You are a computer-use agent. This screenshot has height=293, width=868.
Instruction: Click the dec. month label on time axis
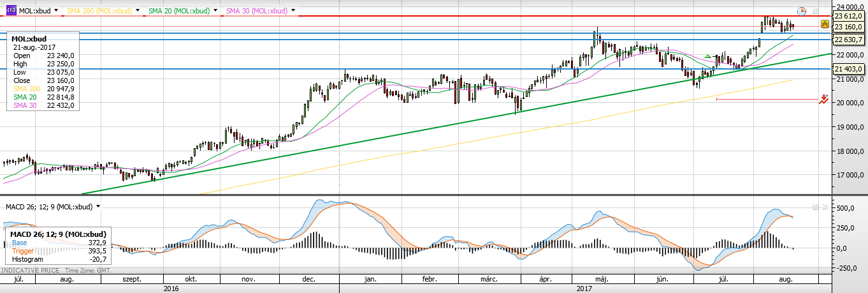pyautogui.click(x=310, y=279)
